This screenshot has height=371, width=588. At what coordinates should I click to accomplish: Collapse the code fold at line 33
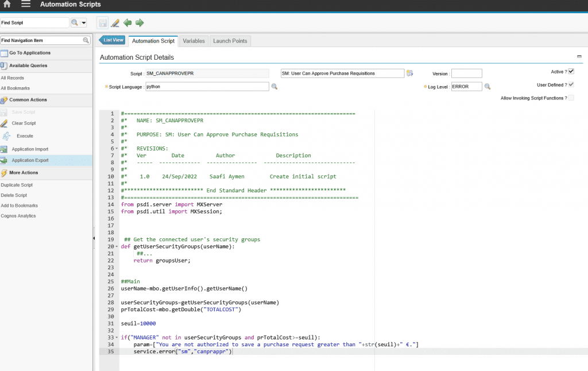click(x=117, y=337)
